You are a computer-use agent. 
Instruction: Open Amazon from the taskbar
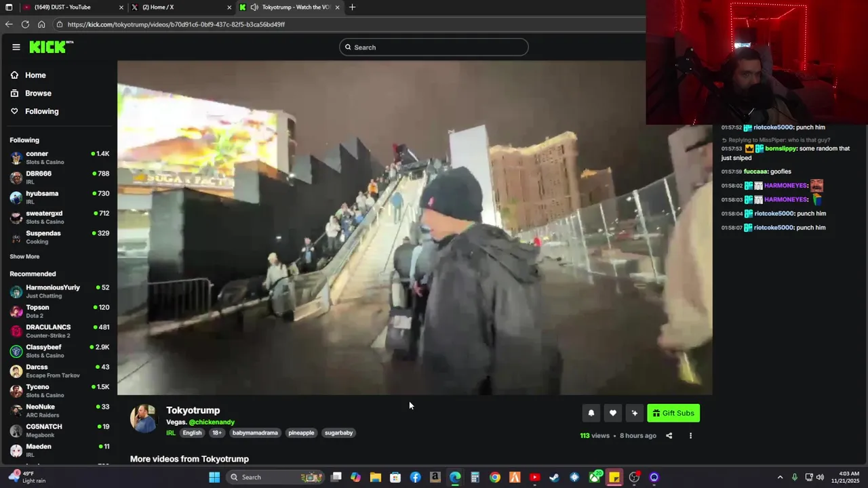pos(435,477)
